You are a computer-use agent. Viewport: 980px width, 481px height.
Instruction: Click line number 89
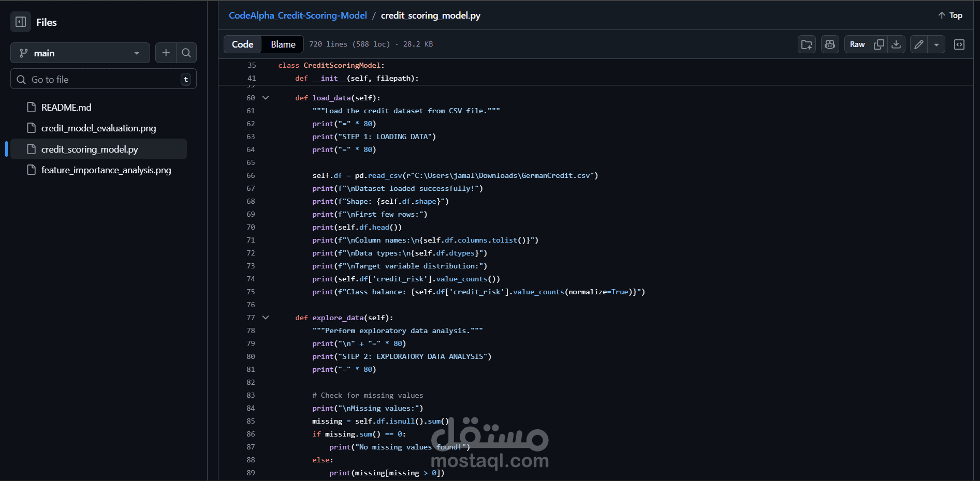coord(251,473)
